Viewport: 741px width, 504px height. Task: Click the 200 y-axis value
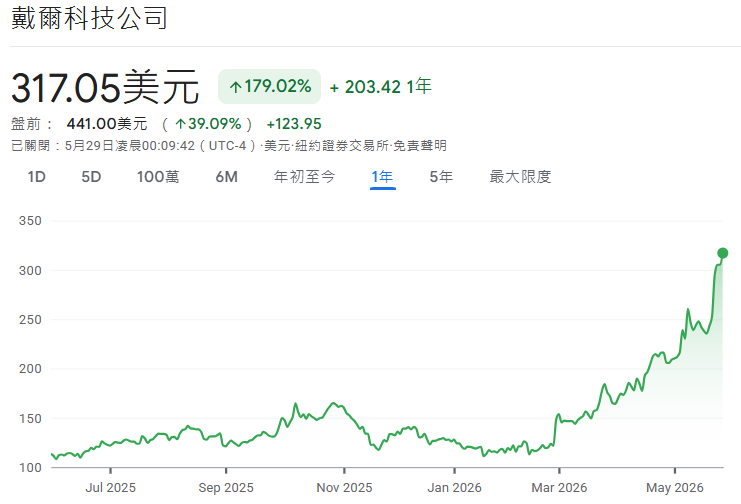(30, 369)
